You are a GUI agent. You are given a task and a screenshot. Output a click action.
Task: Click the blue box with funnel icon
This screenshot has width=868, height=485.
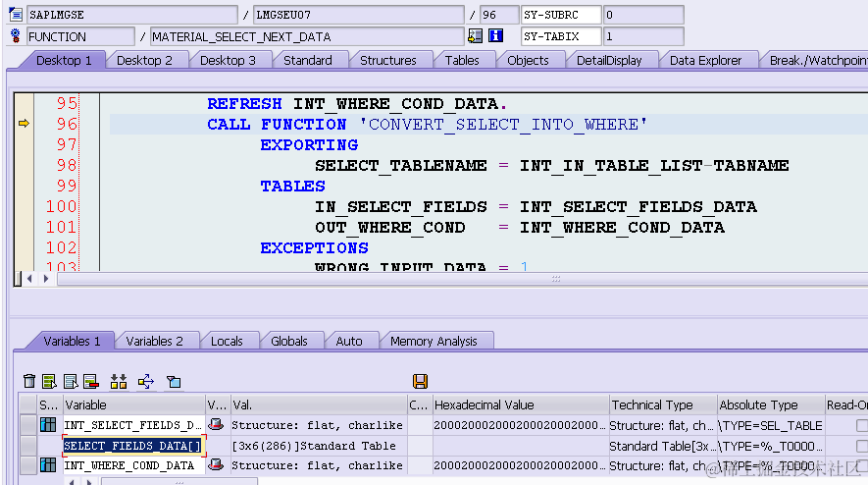[x=174, y=381]
